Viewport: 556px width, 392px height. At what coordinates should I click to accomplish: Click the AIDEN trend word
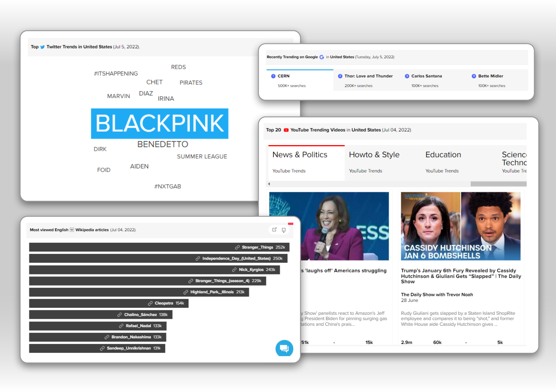point(139,167)
